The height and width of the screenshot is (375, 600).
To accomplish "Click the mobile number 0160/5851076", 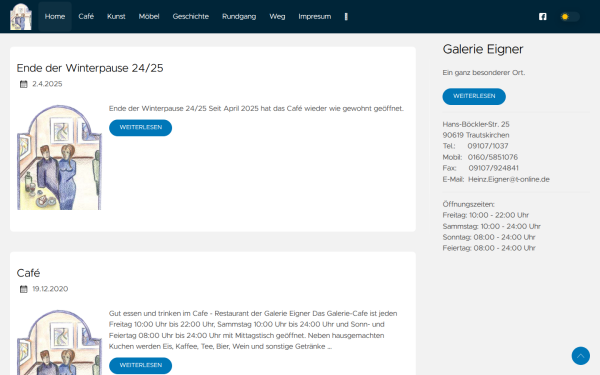I will [x=493, y=157].
